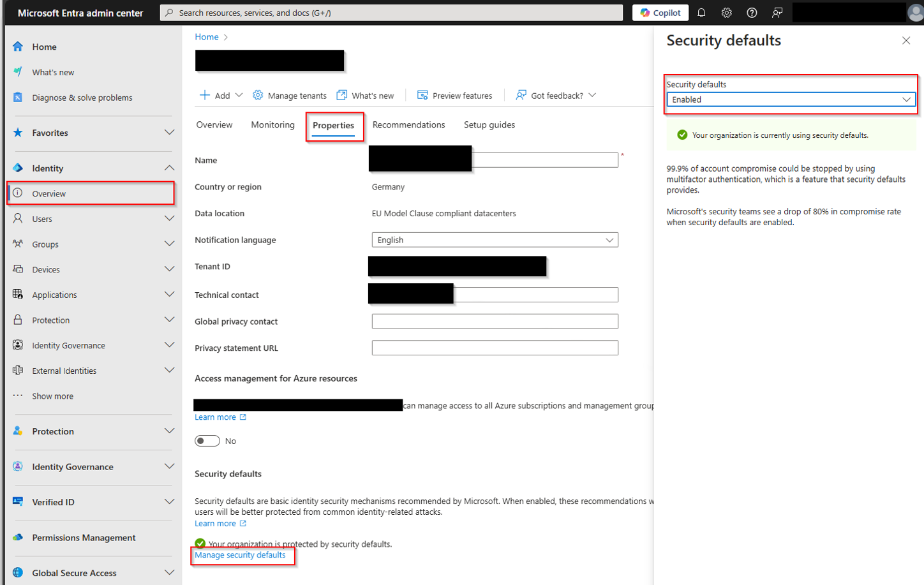This screenshot has height=585, width=924.
Task: Click Show more in sidebar
Action: tap(52, 396)
